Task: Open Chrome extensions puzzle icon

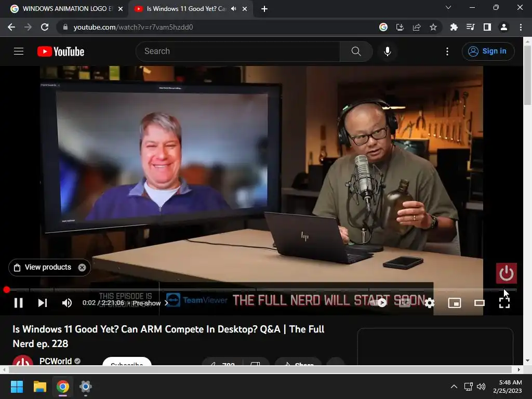Action: tap(454, 27)
